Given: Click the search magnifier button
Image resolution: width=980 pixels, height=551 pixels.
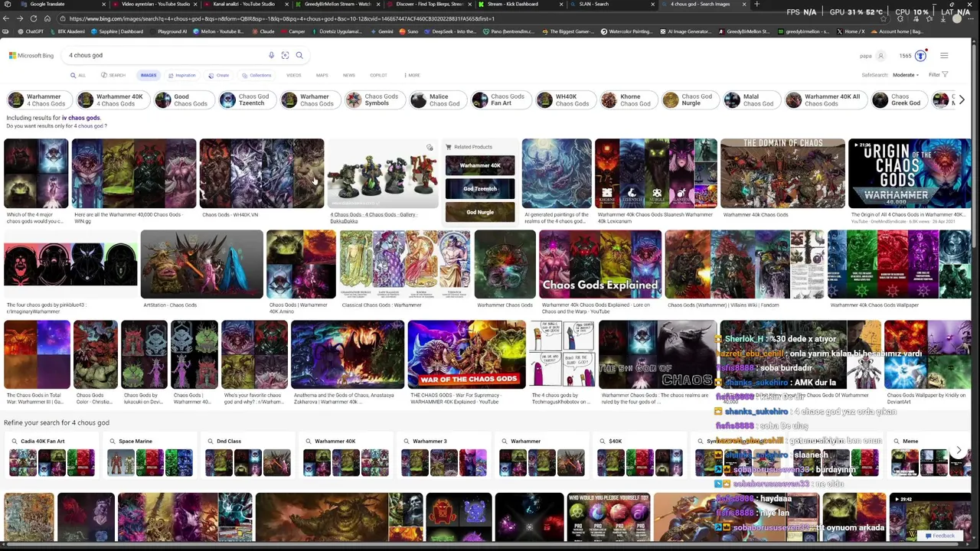Looking at the screenshot, I should pyautogui.click(x=299, y=55).
